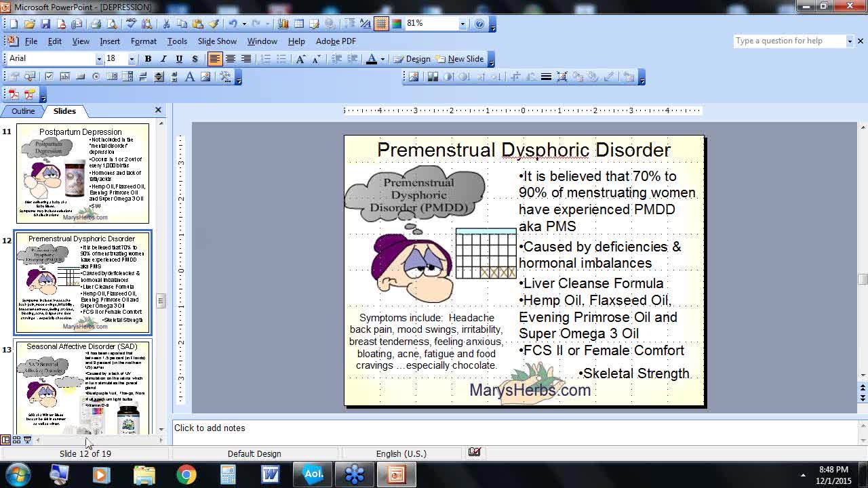Toggle text Shadow formatting
The width and height of the screenshot is (868, 488).
point(195,59)
